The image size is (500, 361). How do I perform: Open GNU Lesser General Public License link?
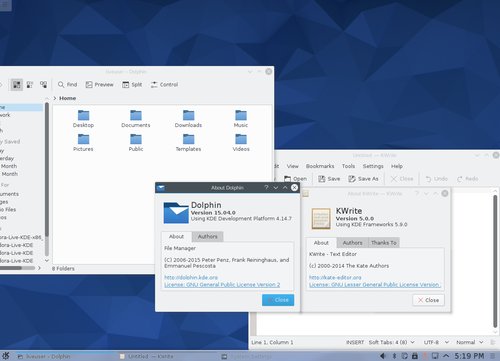click(x=375, y=285)
